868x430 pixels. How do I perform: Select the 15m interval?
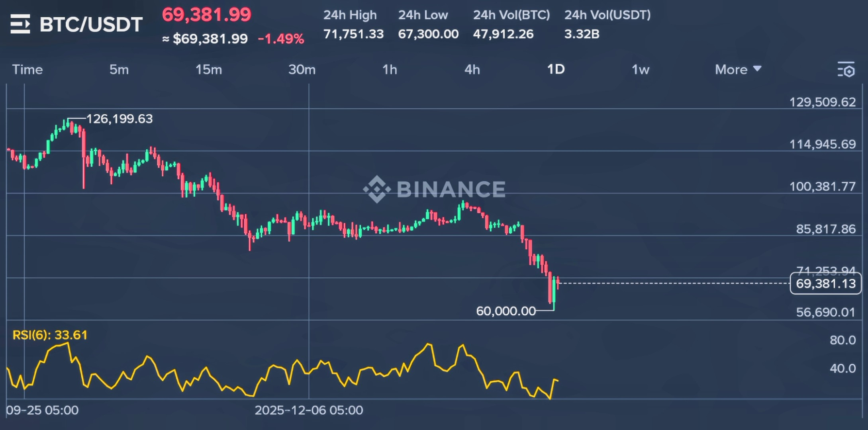coord(208,70)
